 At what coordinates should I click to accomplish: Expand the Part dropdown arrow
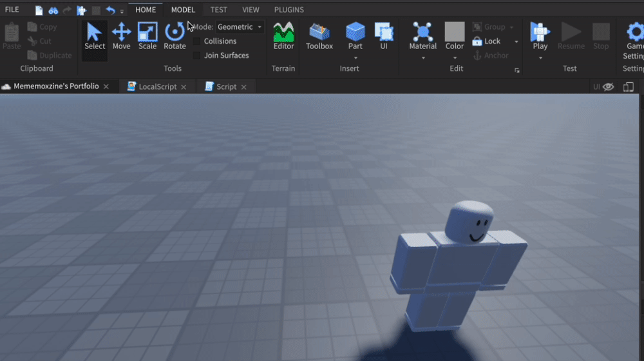pyautogui.click(x=355, y=58)
